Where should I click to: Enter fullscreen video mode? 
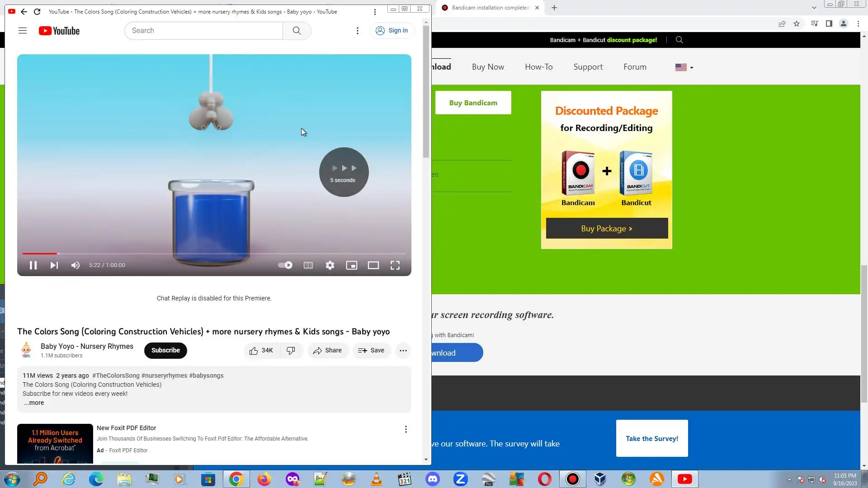(395, 265)
